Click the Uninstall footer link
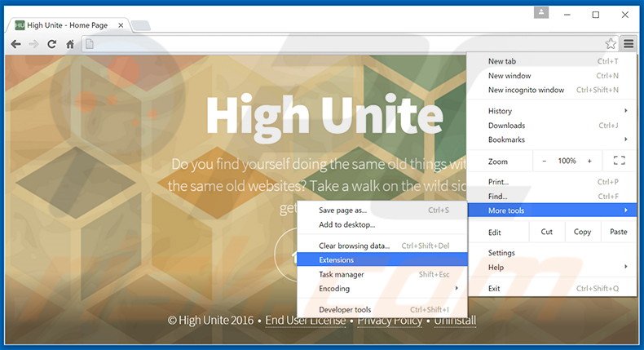This screenshot has width=644, height=350. click(455, 321)
